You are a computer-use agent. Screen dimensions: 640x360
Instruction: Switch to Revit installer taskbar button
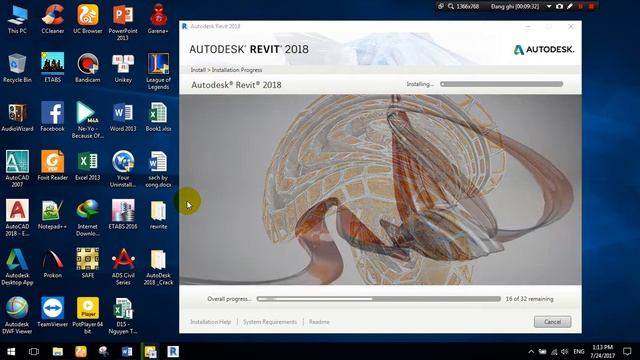[173, 351]
